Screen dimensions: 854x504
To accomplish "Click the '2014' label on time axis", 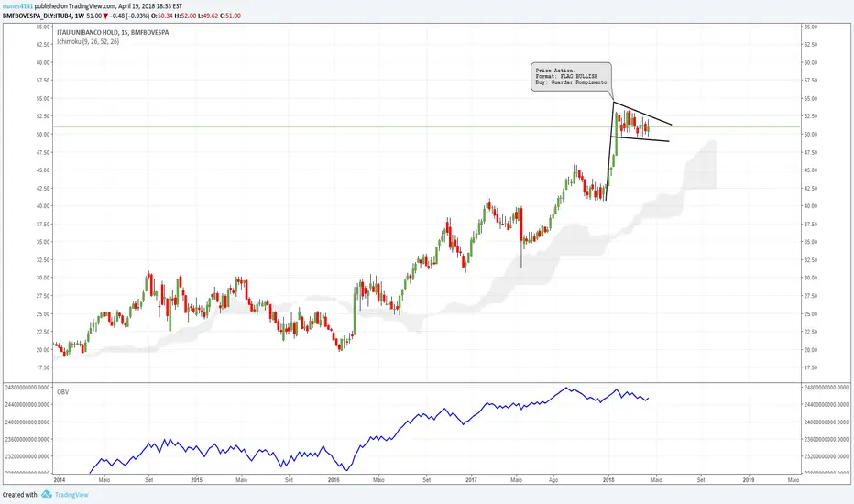I will coord(60,480).
